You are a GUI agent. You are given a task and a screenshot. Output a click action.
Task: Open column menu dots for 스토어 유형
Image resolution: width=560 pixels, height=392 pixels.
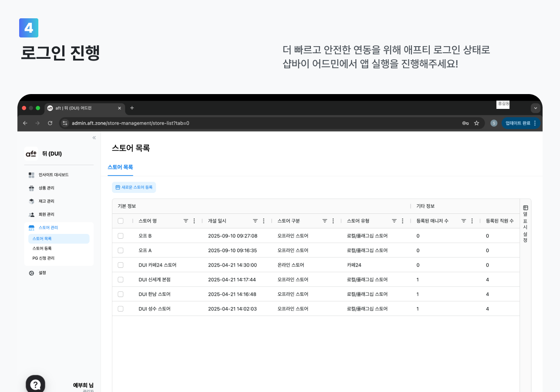click(x=402, y=221)
